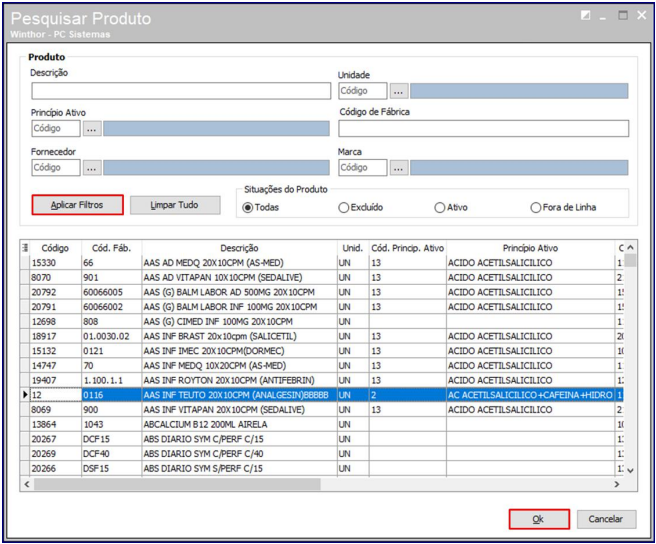Click the Limpar Tudo button
This screenshot has width=656, height=544.
(175, 205)
